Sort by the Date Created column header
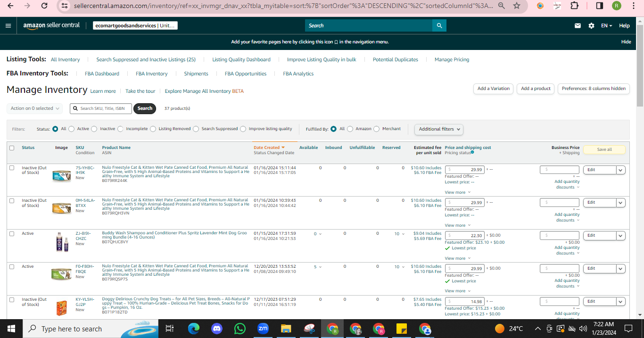This screenshot has height=338, width=644. [x=269, y=148]
